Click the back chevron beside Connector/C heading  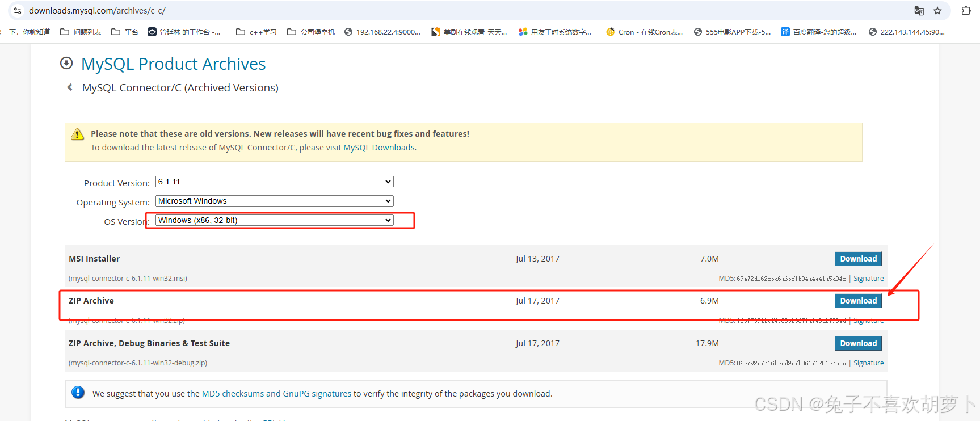tap(70, 87)
